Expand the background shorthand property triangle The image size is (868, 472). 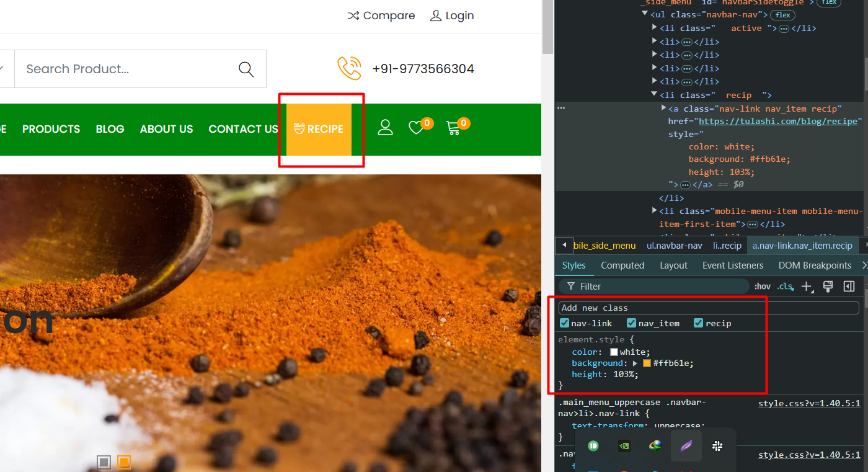pos(635,363)
